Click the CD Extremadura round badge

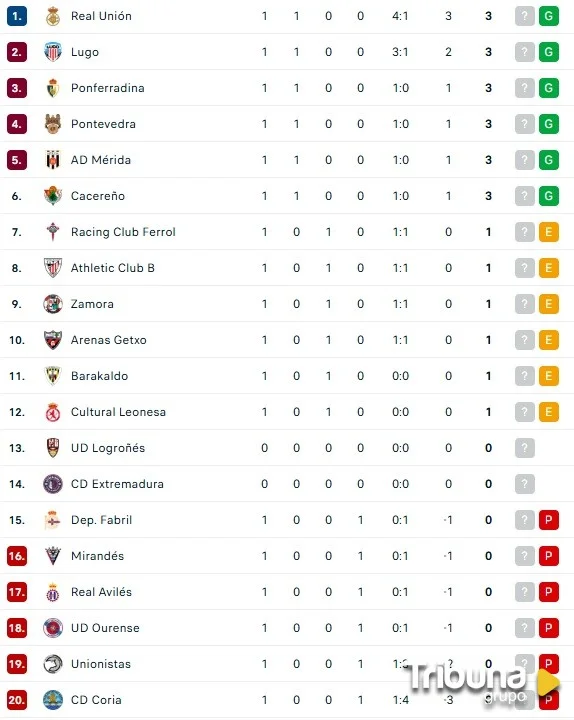[x=53, y=484]
